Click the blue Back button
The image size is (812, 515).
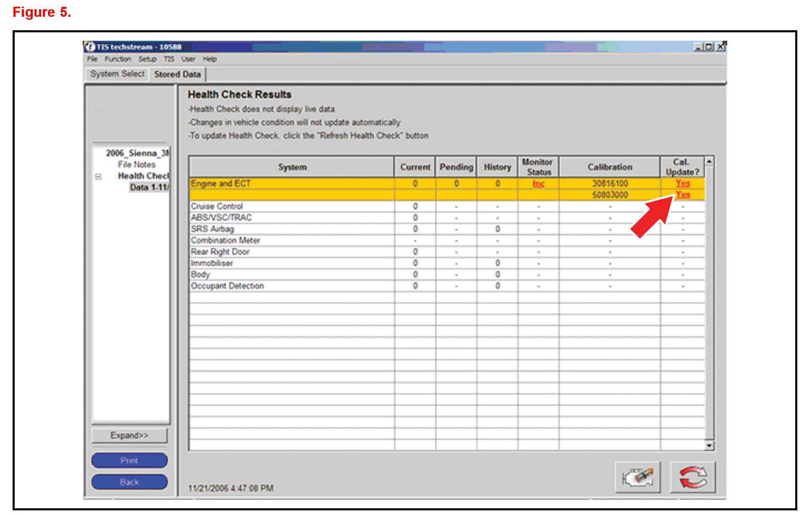point(129,482)
